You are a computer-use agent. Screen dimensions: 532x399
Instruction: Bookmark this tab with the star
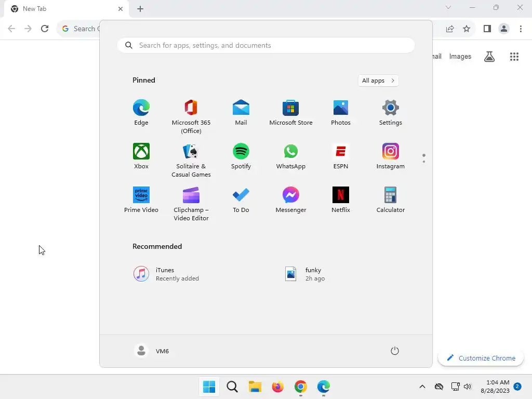coord(467,29)
